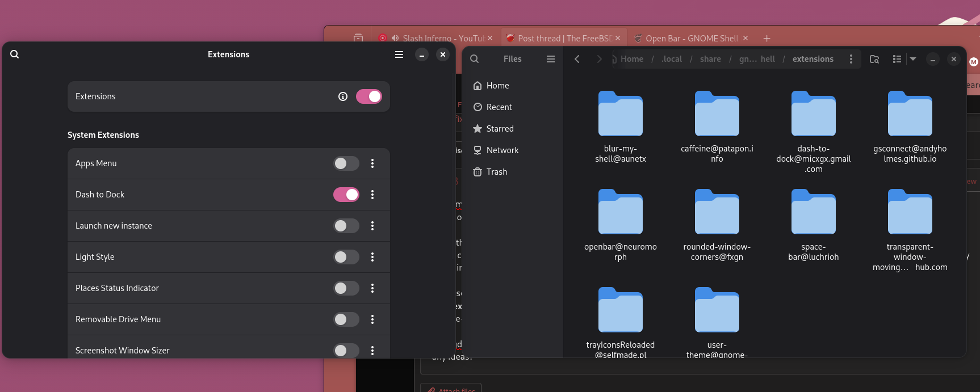Screen dimensions: 980x392
Task: Disable the Dash to Dock extension
Action: [x=346, y=195]
